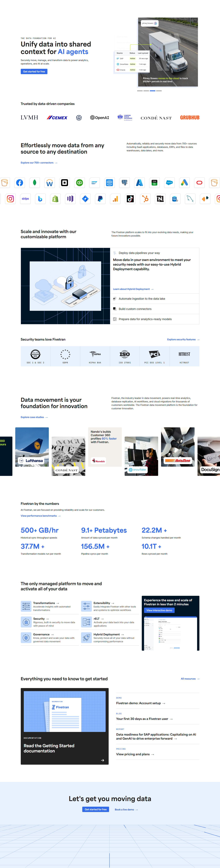The height and width of the screenshot is (868, 220).
Task: Open the Transformations feature link
Action: click(46, 603)
